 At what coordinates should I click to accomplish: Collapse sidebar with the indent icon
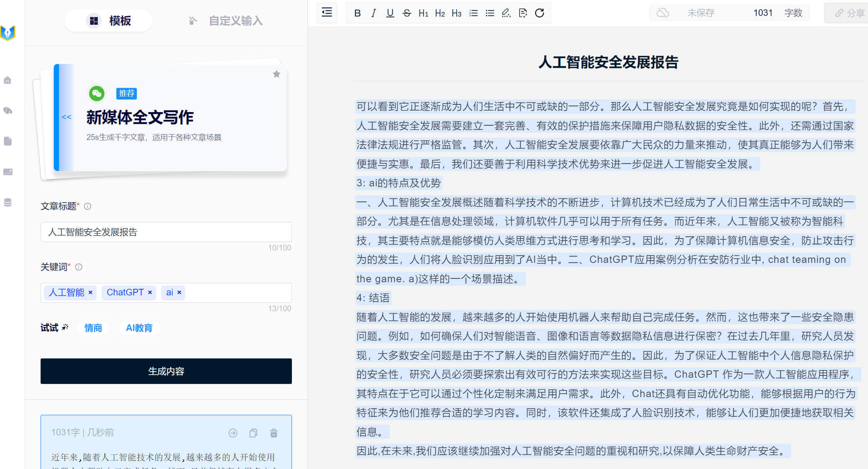327,13
